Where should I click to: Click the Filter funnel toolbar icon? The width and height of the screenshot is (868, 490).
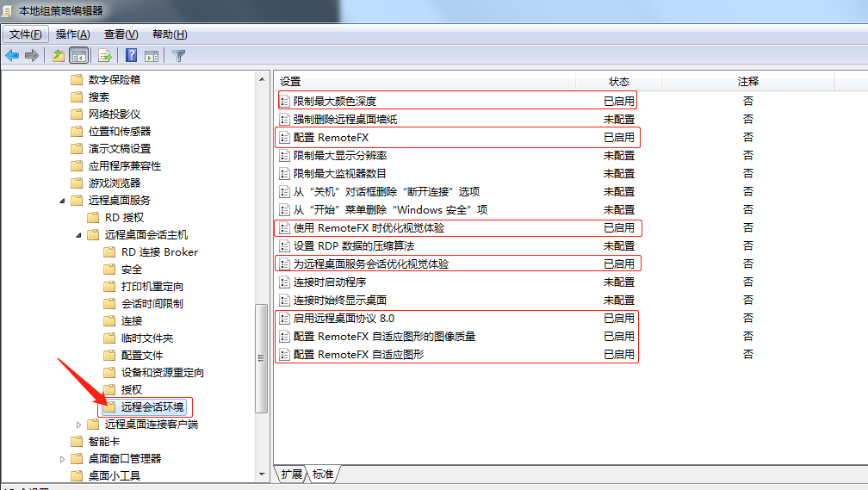pos(178,56)
